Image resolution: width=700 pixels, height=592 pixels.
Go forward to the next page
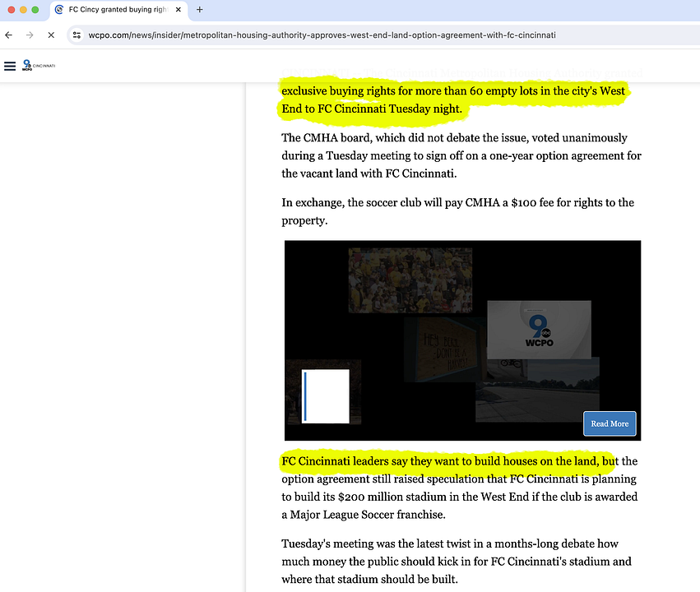30,35
